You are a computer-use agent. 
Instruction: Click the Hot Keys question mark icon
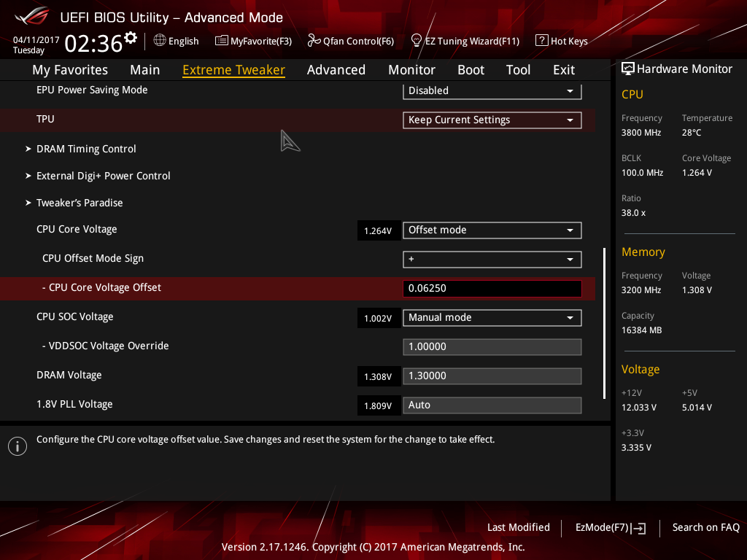click(x=542, y=41)
